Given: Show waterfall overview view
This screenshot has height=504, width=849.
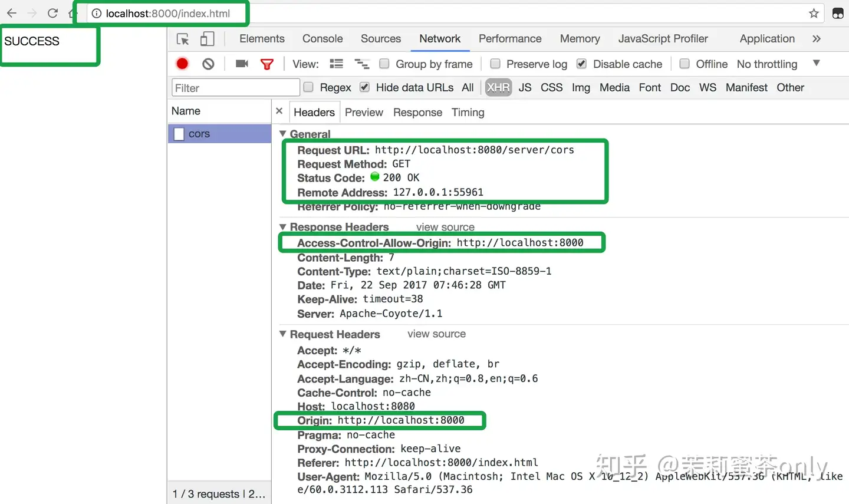Looking at the screenshot, I should (x=361, y=64).
